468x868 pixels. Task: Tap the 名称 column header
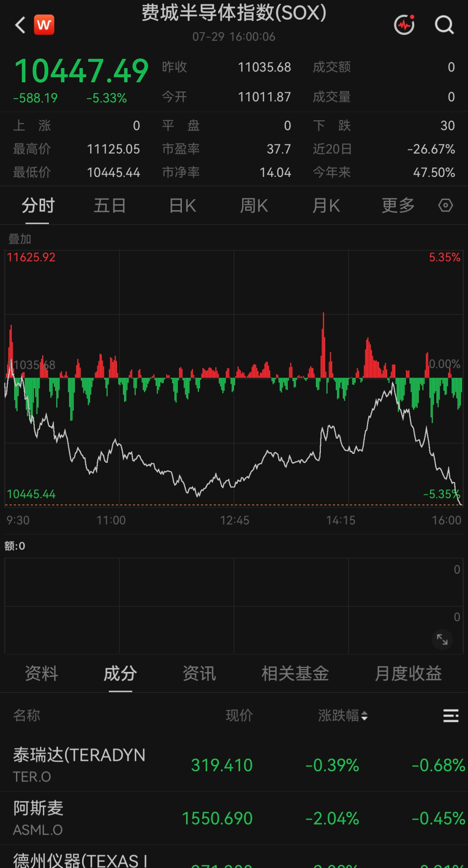click(27, 715)
